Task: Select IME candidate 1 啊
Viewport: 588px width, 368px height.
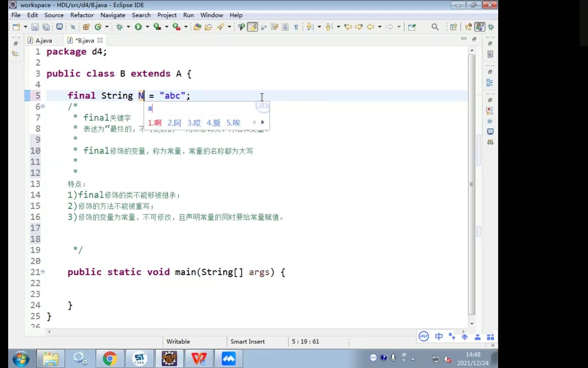Action: coord(155,123)
